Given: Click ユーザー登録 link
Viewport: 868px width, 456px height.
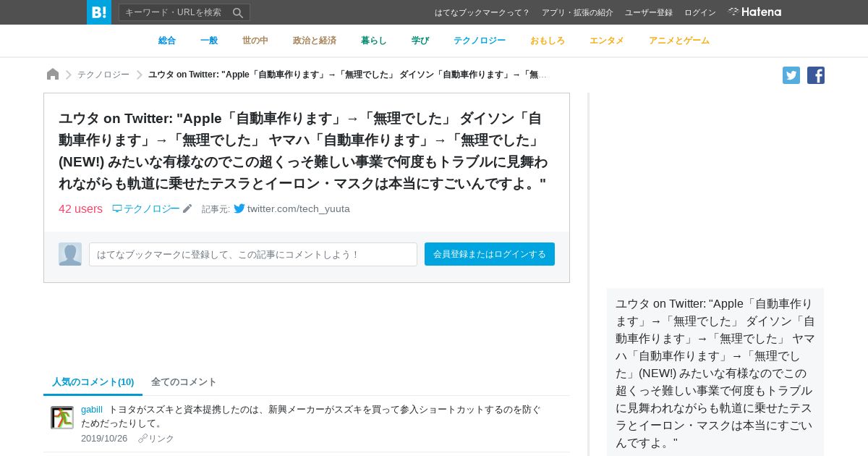Looking at the screenshot, I should click(649, 12).
